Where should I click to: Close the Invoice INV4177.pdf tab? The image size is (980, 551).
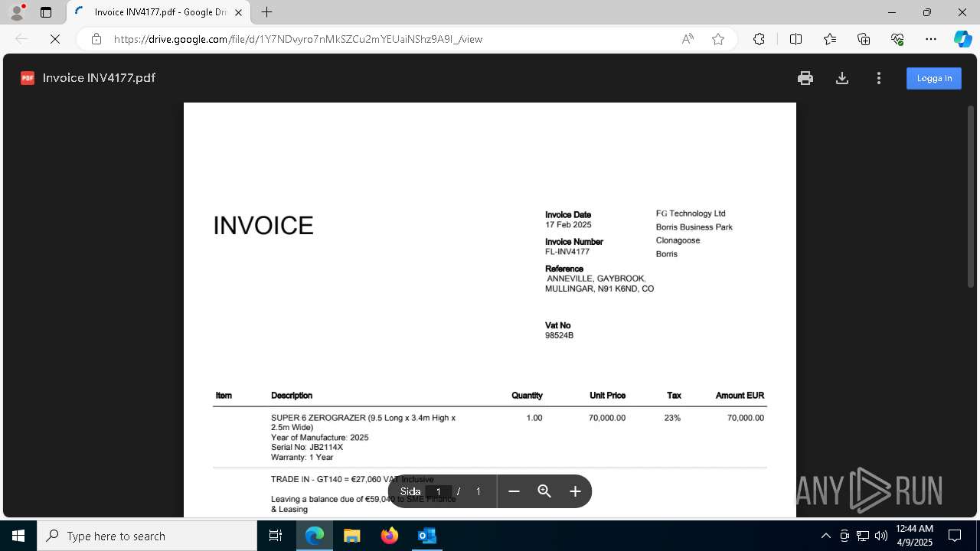pyautogui.click(x=238, y=12)
